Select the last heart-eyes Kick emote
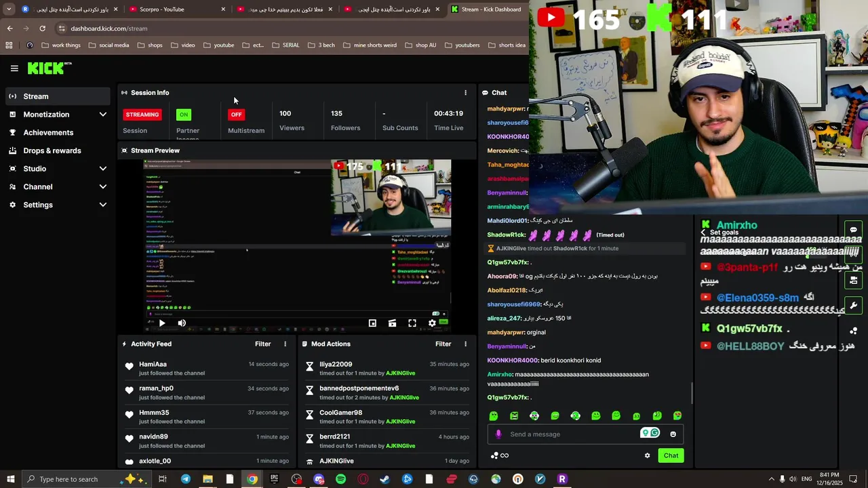Screen dimensions: 868x488 [677, 416]
